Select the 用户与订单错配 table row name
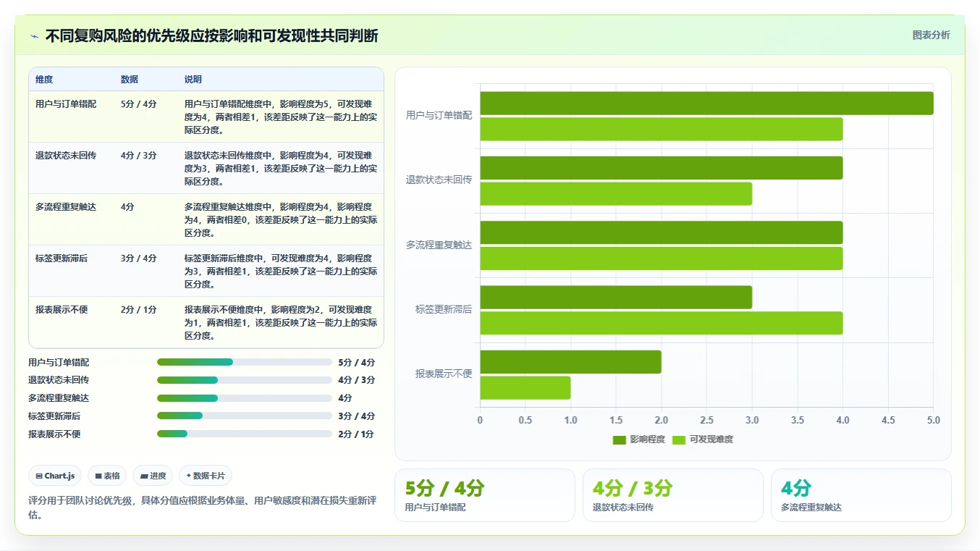This screenshot has width=980, height=551. tap(66, 104)
